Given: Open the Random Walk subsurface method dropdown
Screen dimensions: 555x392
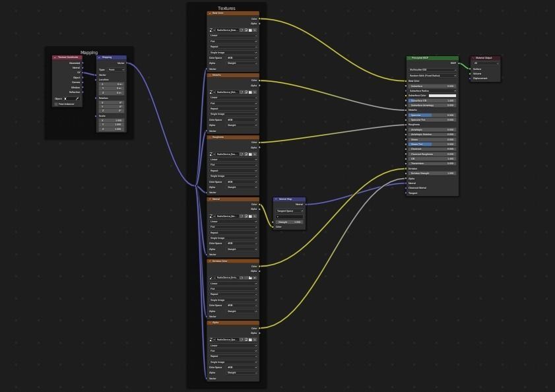Looking at the screenshot, I should pos(432,76).
